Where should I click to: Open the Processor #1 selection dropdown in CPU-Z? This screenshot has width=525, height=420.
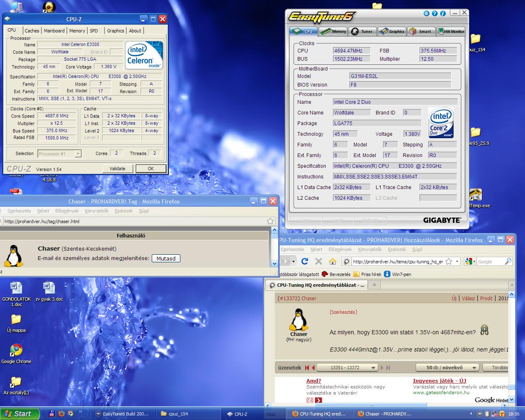coord(78,154)
